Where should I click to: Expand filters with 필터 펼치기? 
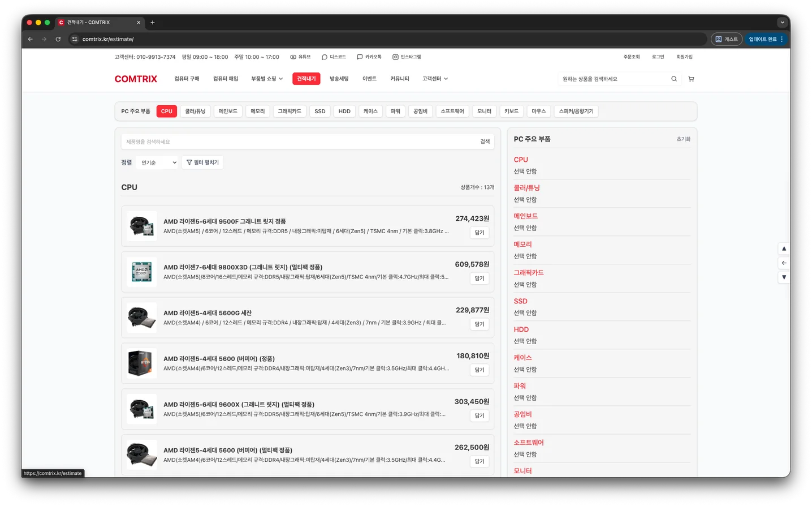202,162
